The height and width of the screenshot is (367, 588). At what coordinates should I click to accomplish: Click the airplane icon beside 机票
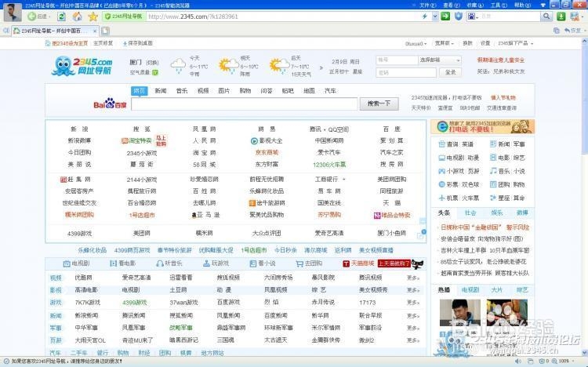tap(441, 198)
